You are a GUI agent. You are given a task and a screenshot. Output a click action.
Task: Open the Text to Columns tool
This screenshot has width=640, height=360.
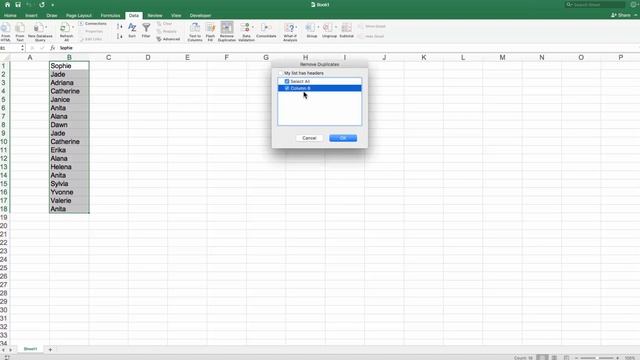point(195,32)
